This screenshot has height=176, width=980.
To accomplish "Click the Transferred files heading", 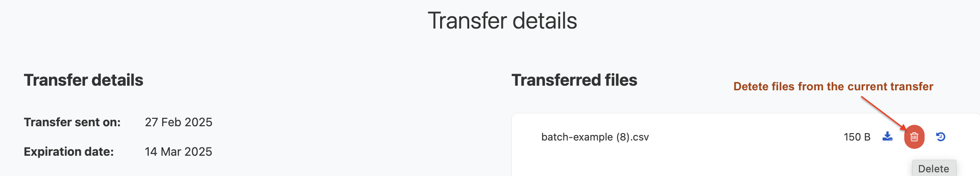I will click(574, 80).
